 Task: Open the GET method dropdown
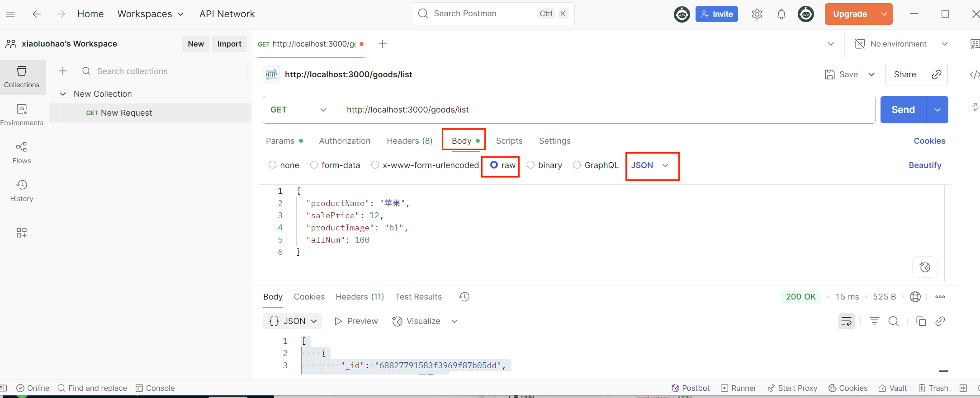299,110
